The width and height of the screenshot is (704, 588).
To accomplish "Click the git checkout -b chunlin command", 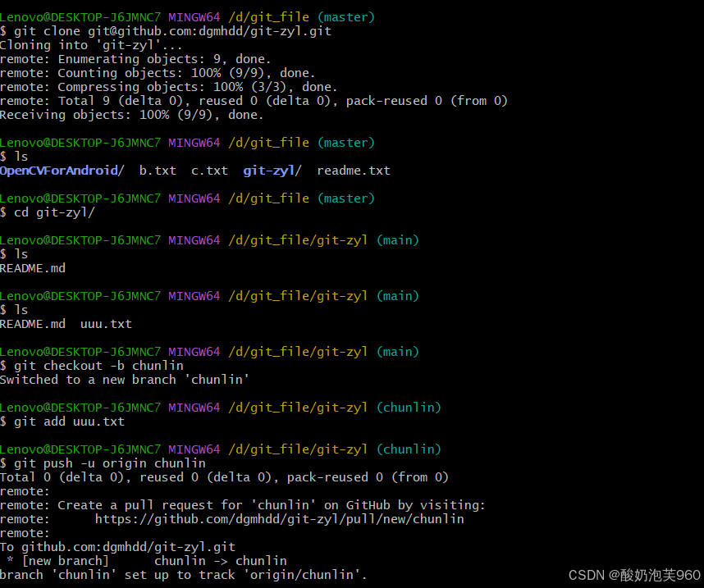I will tap(98, 365).
